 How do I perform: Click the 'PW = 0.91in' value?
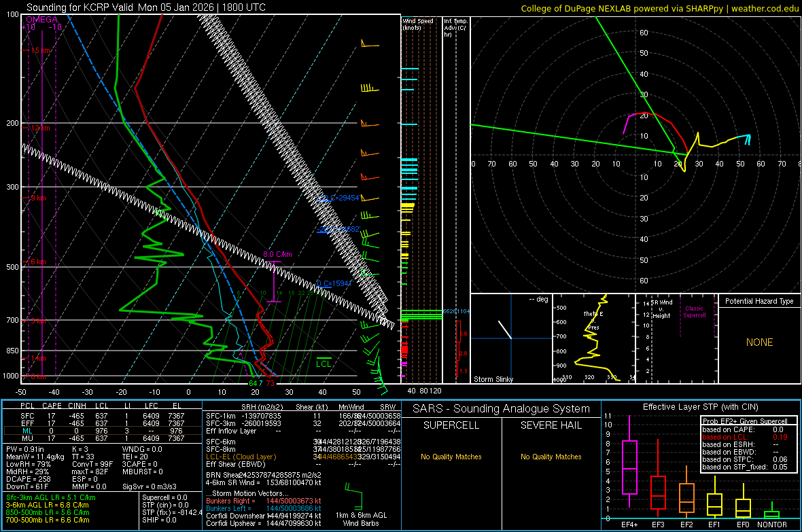25,449
